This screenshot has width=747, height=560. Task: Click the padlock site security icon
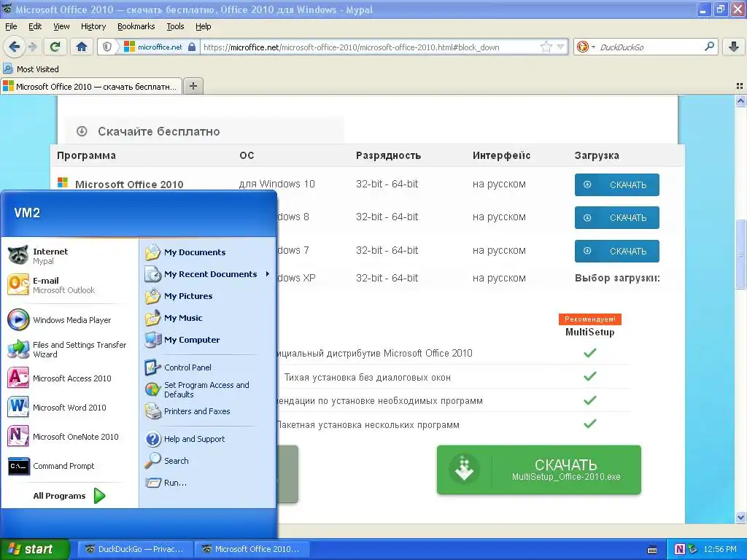192,47
